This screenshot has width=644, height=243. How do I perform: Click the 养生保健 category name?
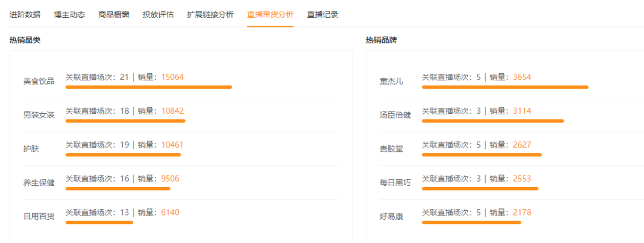(39, 183)
